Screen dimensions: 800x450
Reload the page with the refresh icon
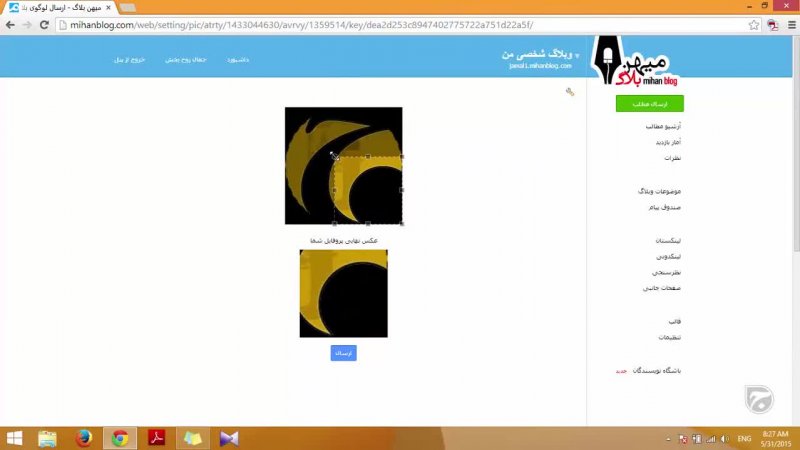[x=44, y=25]
